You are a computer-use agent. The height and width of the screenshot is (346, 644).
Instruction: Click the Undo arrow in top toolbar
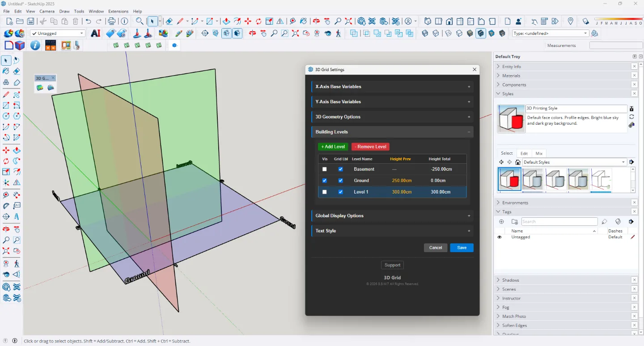(x=88, y=21)
